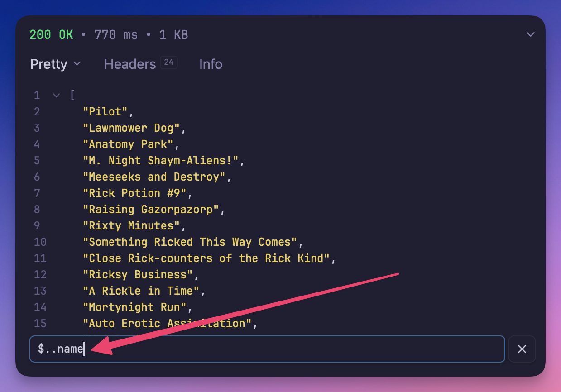This screenshot has height=392, width=561.
Task: Collapse the response panel with the top-right chevron
Action: click(x=530, y=34)
